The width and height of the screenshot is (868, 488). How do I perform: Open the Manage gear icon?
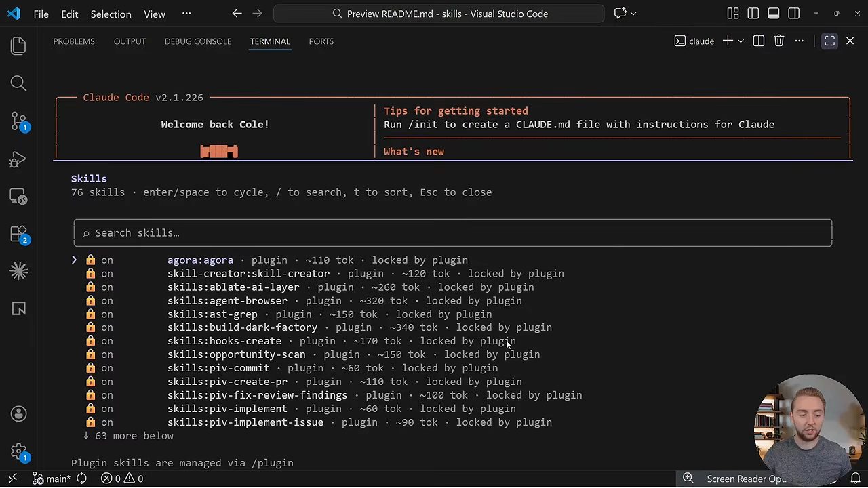(x=18, y=451)
